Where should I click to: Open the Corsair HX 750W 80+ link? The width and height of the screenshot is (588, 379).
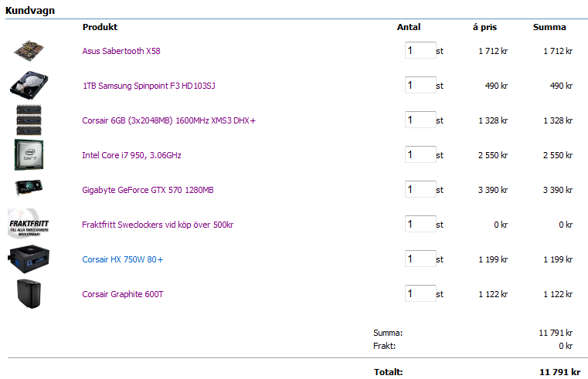[x=122, y=259]
